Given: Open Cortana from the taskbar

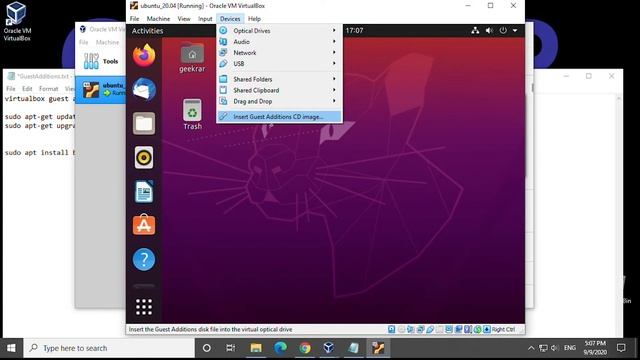Looking at the screenshot, I should coord(207,348).
